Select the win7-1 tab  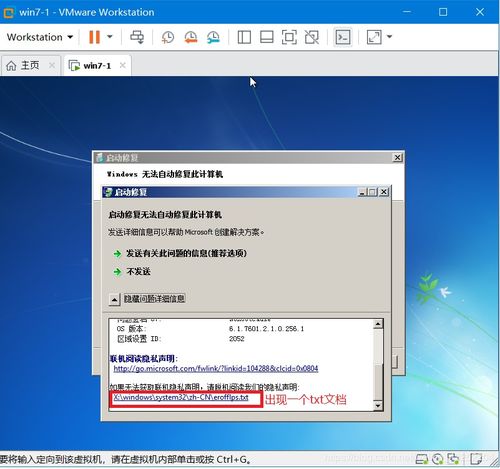click(x=97, y=65)
